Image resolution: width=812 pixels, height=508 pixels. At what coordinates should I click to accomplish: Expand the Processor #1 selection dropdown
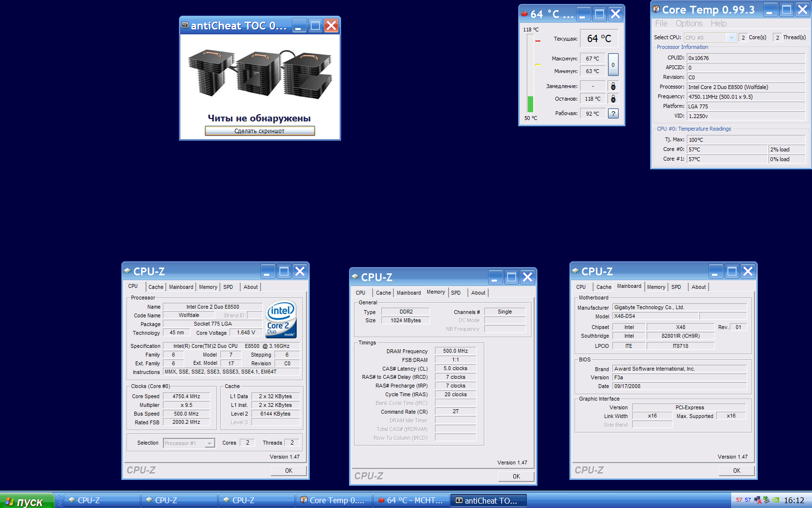point(210,443)
